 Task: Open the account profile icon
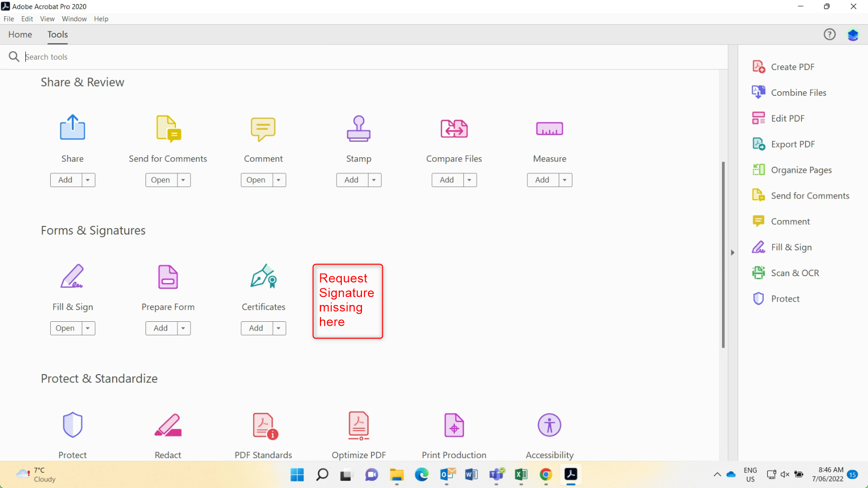(853, 34)
